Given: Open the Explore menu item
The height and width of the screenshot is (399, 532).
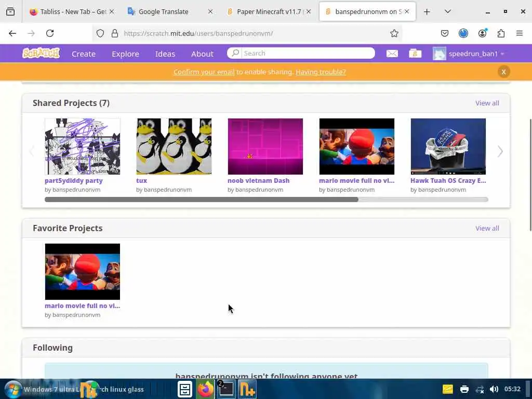Looking at the screenshot, I should pos(125,54).
